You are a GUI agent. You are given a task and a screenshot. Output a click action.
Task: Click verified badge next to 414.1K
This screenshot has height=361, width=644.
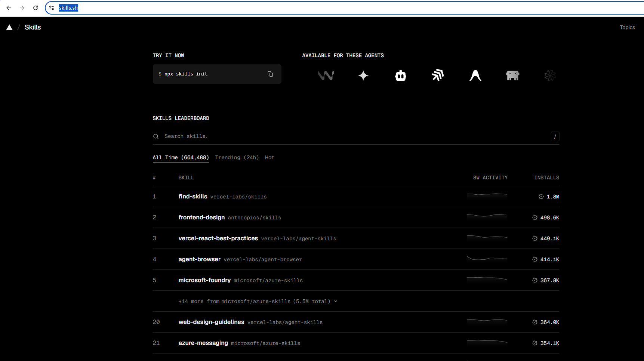(x=535, y=259)
